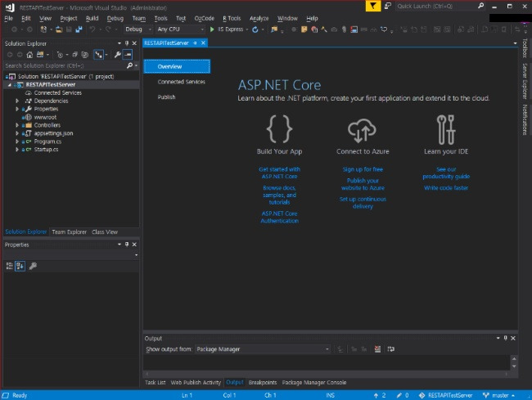
Task: Click the Output panel scroll-down arrow
Action: click(514, 366)
